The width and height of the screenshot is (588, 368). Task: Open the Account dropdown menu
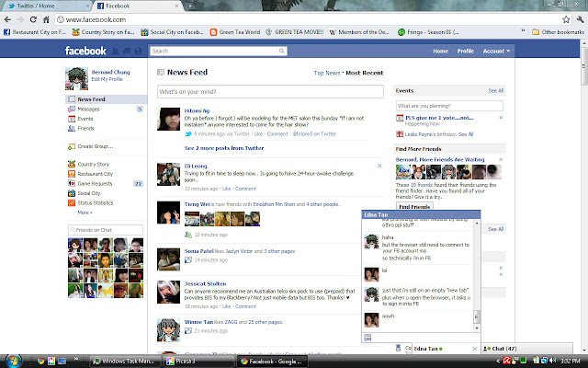point(496,52)
